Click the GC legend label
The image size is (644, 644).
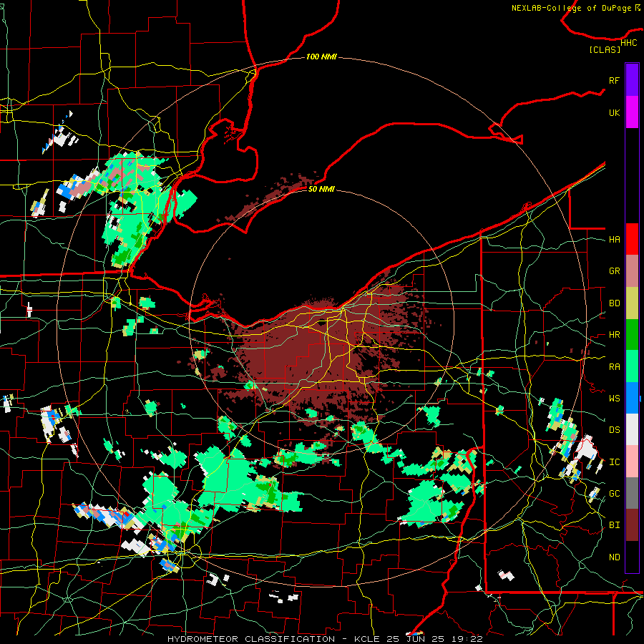(x=614, y=494)
